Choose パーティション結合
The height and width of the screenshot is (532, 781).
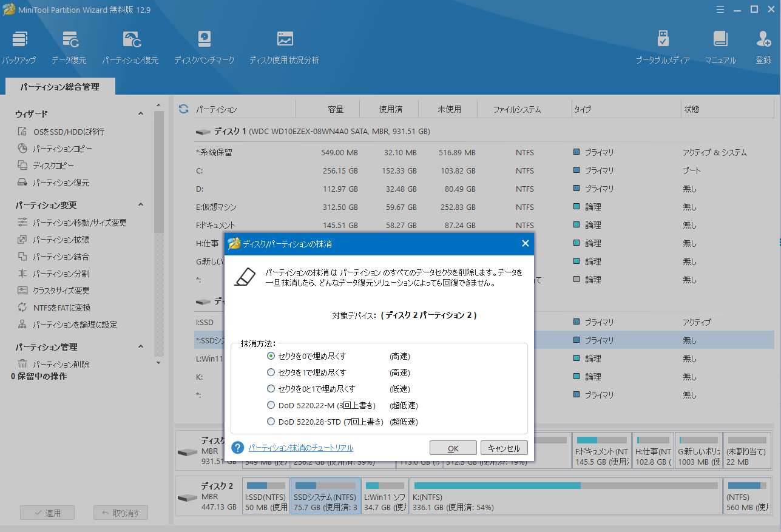coord(53,257)
